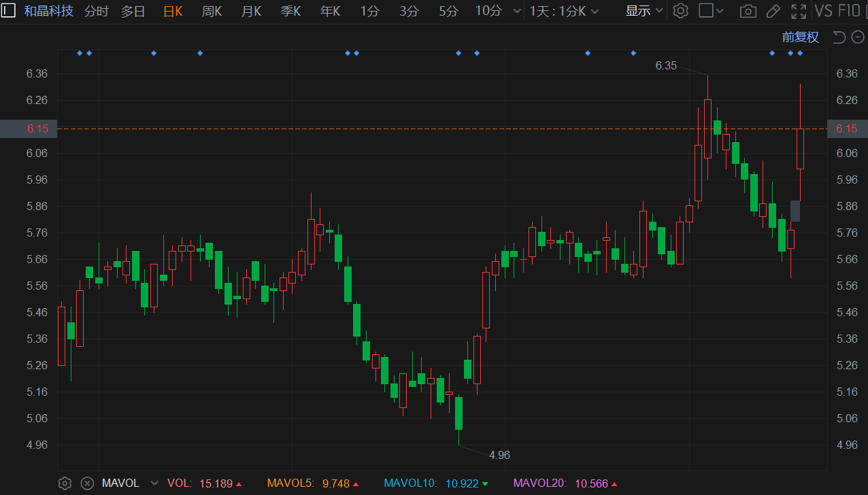Open the F10 company info
The height and width of the screenshot is (495, 868).
click(x=849, y=11)
